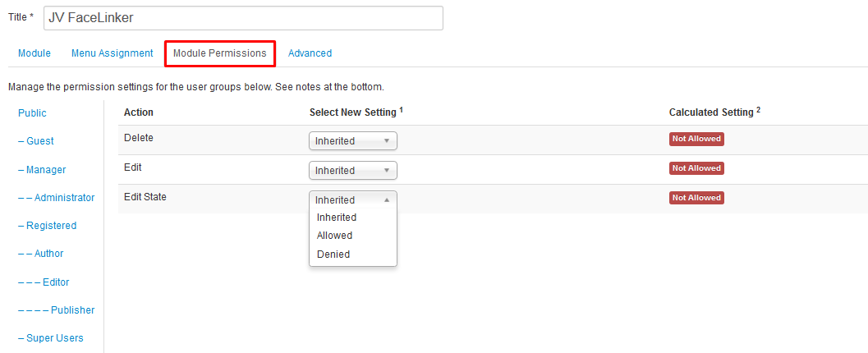Image resolution: width=868 pixels, height=353 pixels.
Task: Pick Allowed in the open dropdown
Action: 334,236
